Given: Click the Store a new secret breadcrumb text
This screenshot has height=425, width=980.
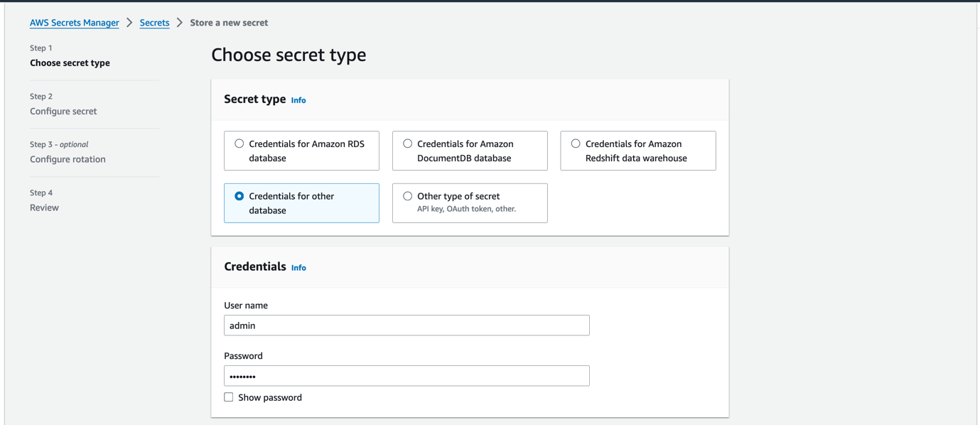Looking at the screenshot, I should coord(229,22).
